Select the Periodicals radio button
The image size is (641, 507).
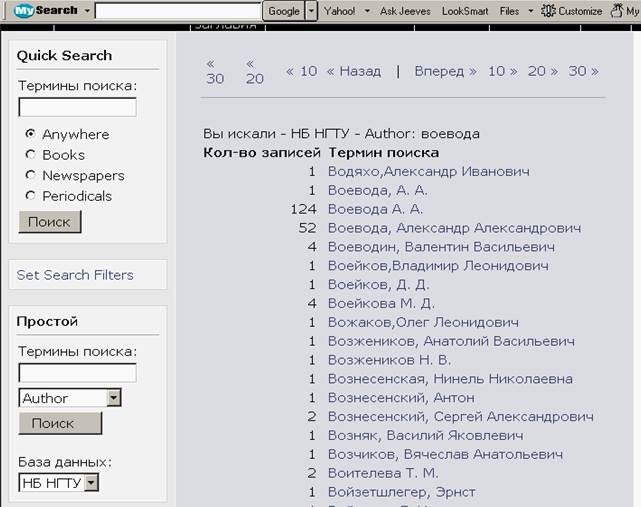point(31,196)
